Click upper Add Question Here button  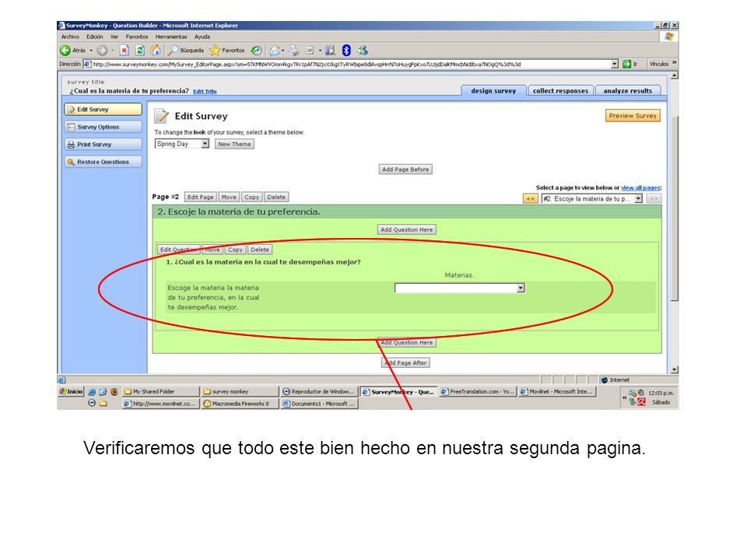click(x=406, y=229)
